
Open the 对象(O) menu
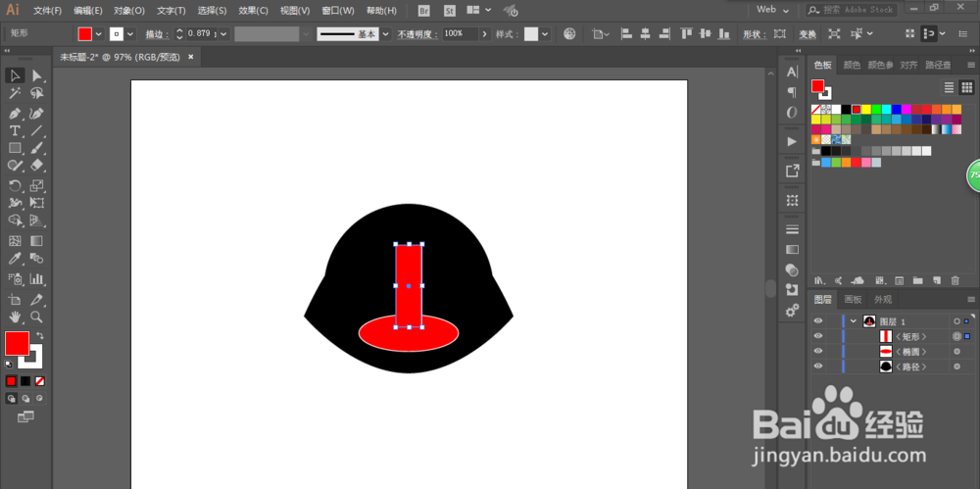point(129,11)
